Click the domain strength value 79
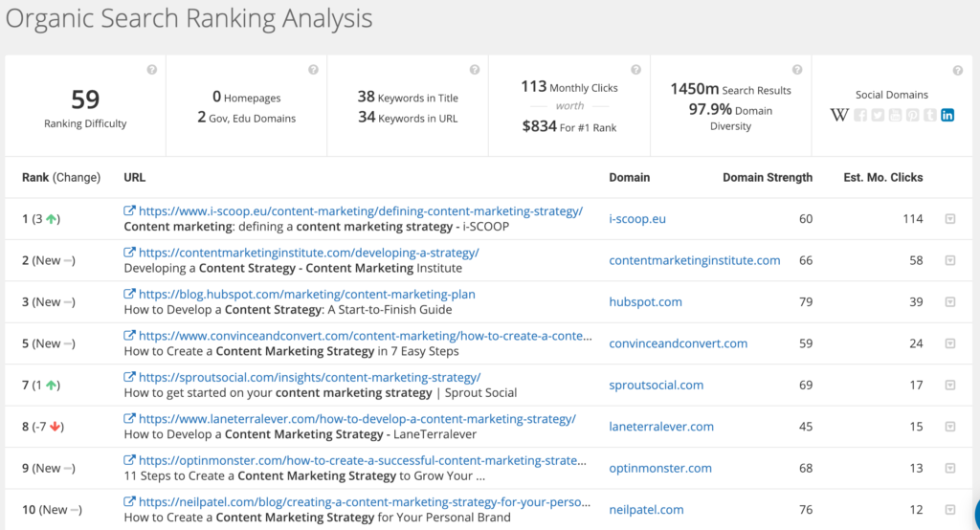 tap(806, 302)
